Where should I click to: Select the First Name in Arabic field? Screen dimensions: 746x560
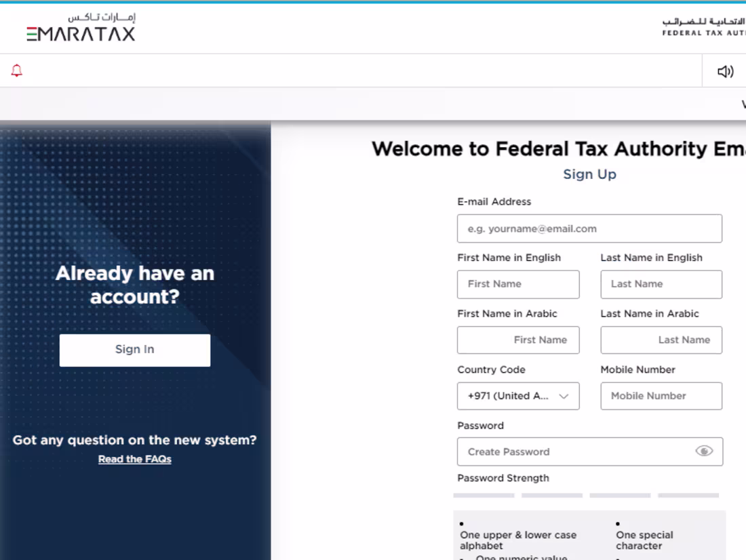tap(518, 340)
